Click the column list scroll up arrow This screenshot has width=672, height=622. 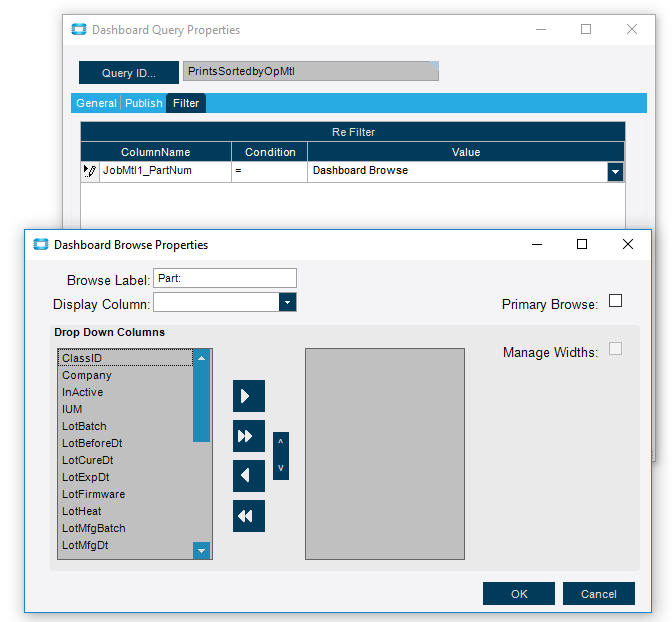[x=201, y=358]
